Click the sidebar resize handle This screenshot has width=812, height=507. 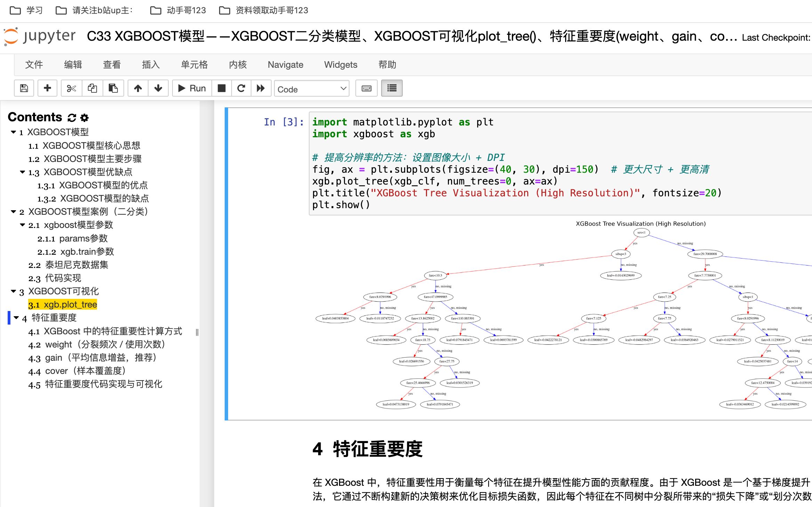click(x=197, y=332)
